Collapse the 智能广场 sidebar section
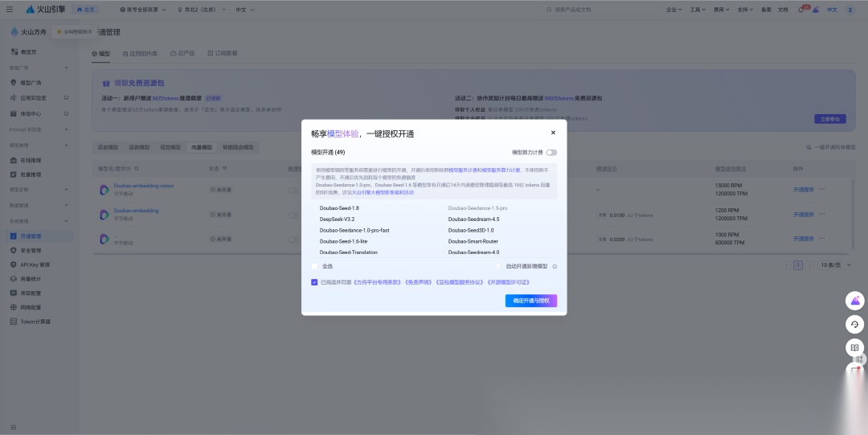868x435 pixels. [67, 68]
